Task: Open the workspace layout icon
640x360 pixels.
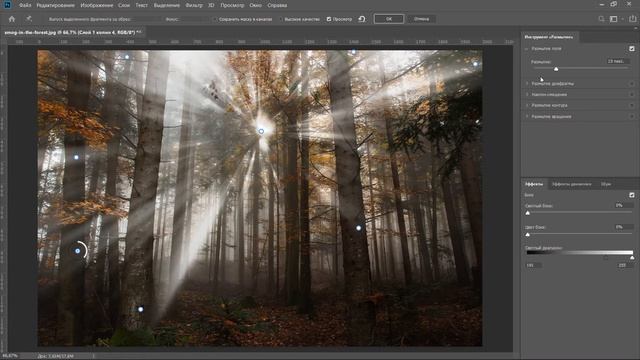Action: pyautogui.click(x=613, y=19)
